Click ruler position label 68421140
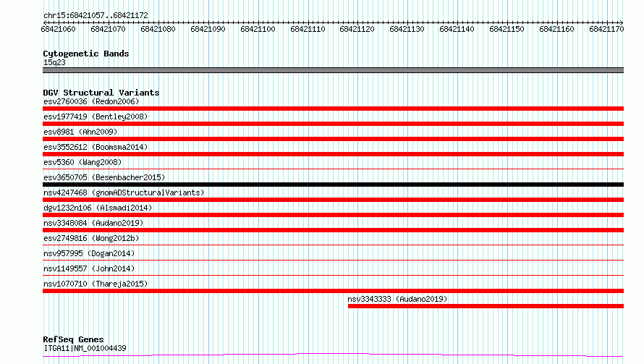This screenshot has height=364, width=644. (x=457, y=29)
